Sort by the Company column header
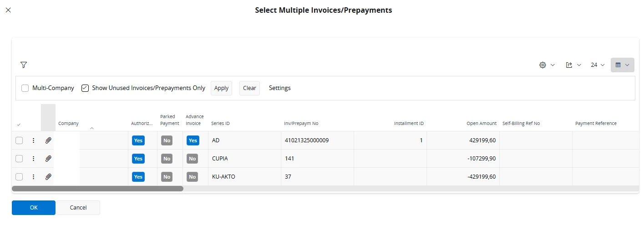The height and width of the screenshot is (225, 644). coord(68,124)
